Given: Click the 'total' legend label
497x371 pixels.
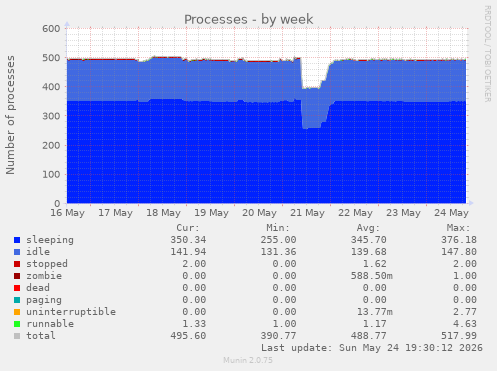Looking at the screenshot, I should click(x=41, y=336).
